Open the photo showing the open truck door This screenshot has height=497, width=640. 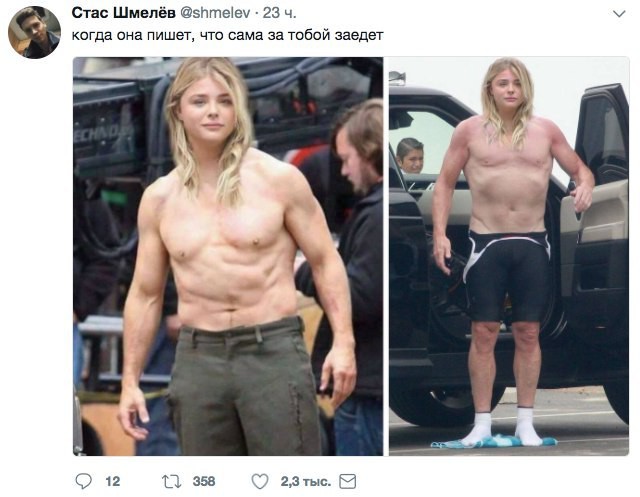509,256
